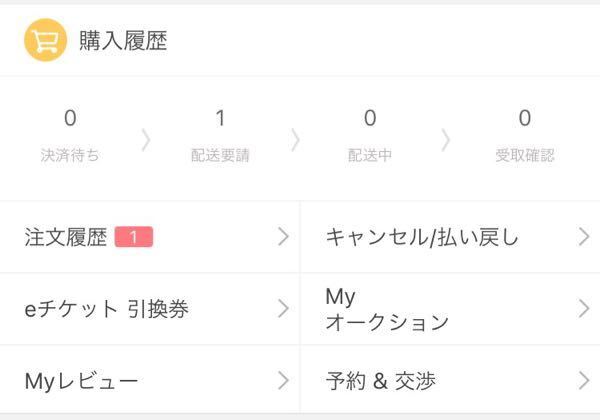This screenshot has height=420, width=600.
Task: Click chevron between 決済待ち and 配送要請
Action: pos(146,140)
